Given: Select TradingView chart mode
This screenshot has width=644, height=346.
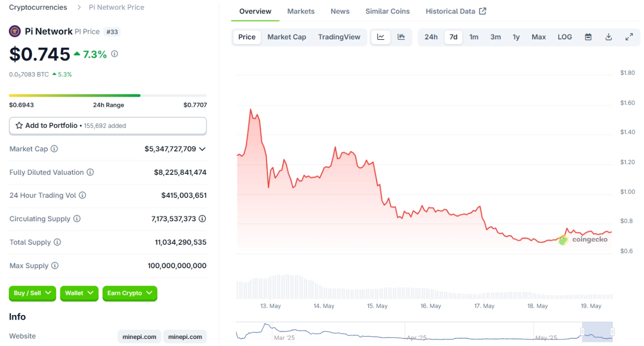Looking at the screenshot, I should point(339,37).
